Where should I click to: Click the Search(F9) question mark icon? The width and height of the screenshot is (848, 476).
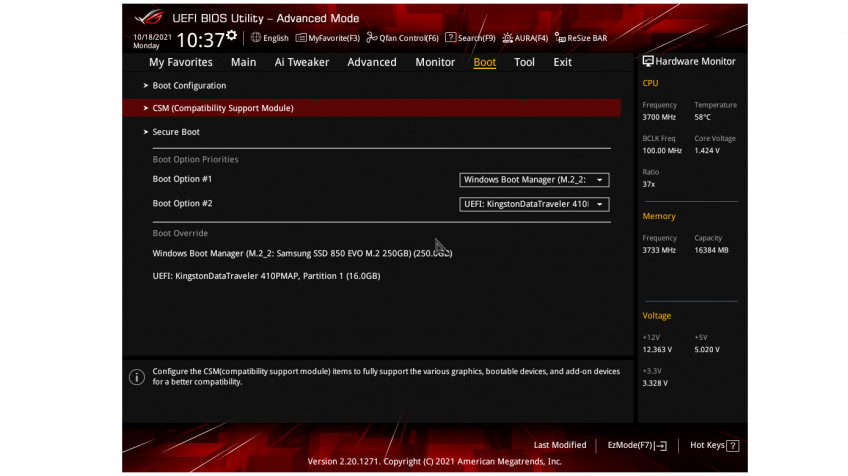pos(451,38)
